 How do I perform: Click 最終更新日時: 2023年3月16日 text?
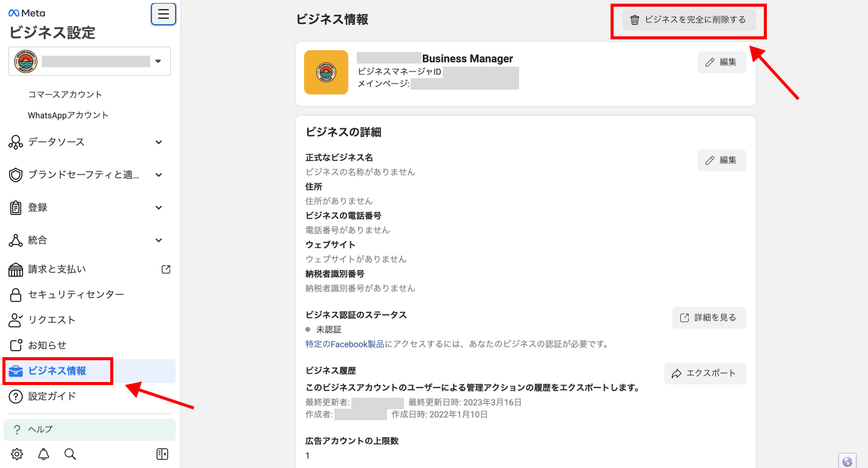[465, 402]
